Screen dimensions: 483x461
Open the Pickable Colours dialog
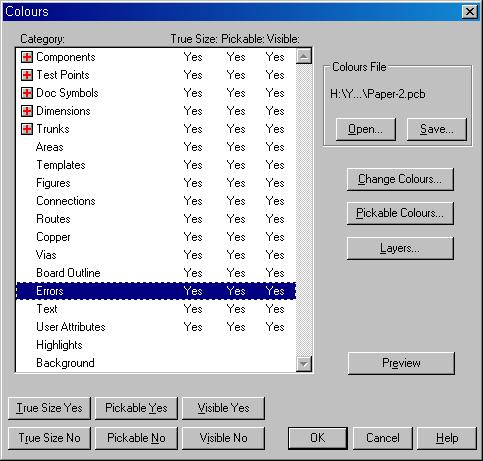[400, 213]
